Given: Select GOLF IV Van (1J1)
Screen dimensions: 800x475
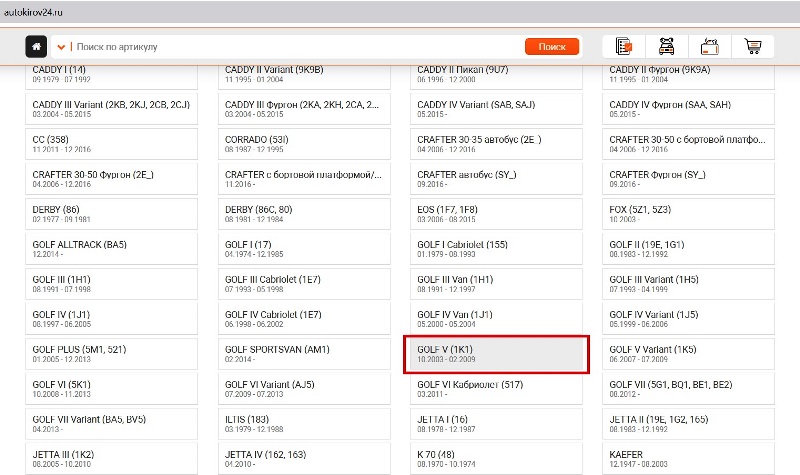Looking at the screenshot, I should 496,318.
